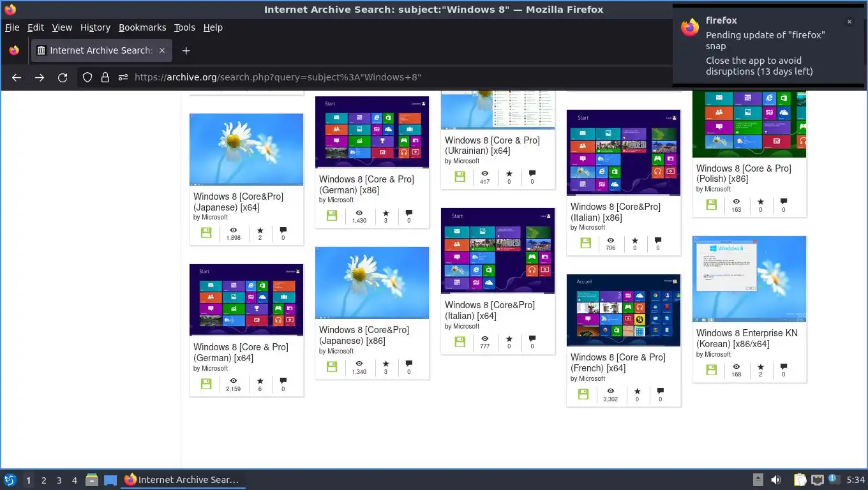
Task: Switch to workspace 2 in the taskbar
Action: pyautogui.click(x=44, y=480)
